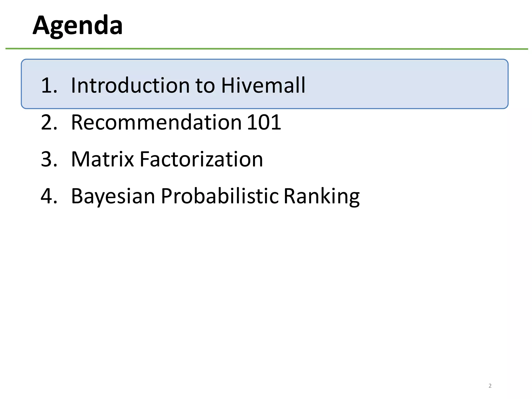532x399 pixels.
Task: Click the word Probabilistic
Action: [x=220, y=196]
